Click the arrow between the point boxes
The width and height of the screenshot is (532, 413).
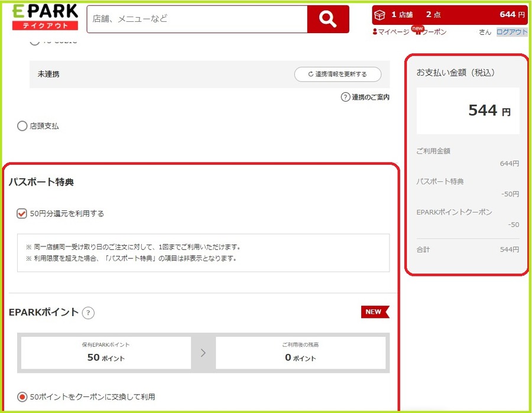pos(203,353)
